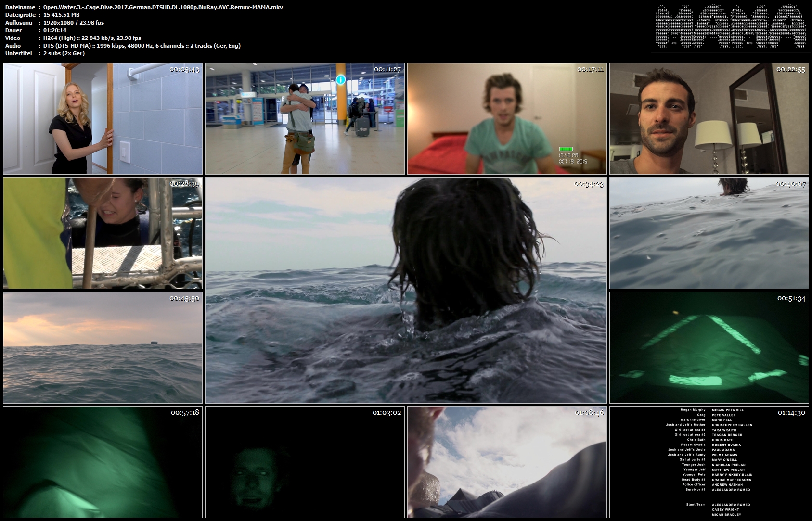Select the Dateigröße label

click(20, 15)
